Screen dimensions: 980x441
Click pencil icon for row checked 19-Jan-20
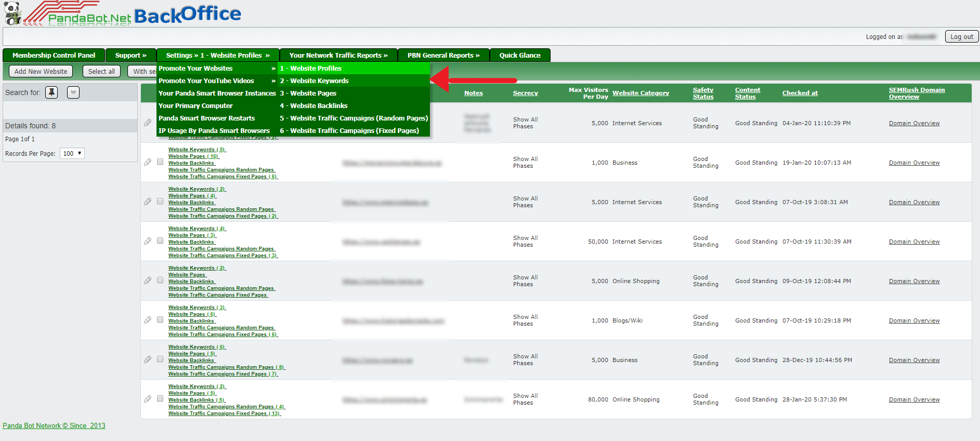[x=148, y=162]
